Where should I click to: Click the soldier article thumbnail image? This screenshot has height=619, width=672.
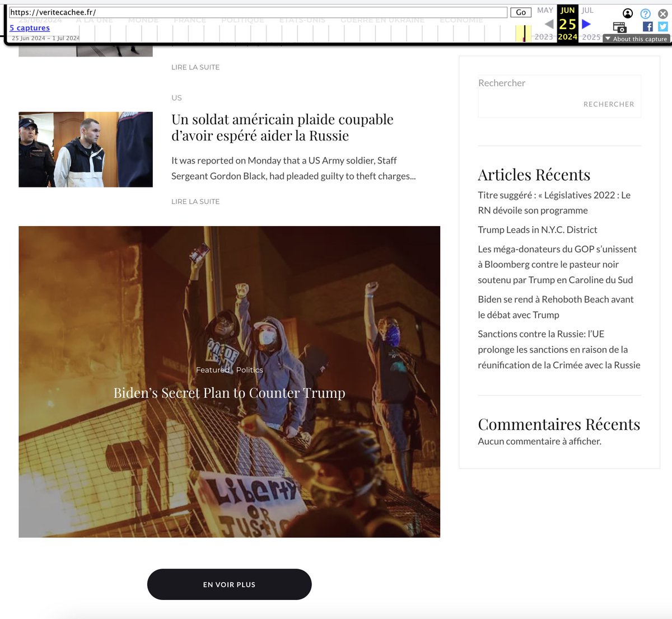86,149
